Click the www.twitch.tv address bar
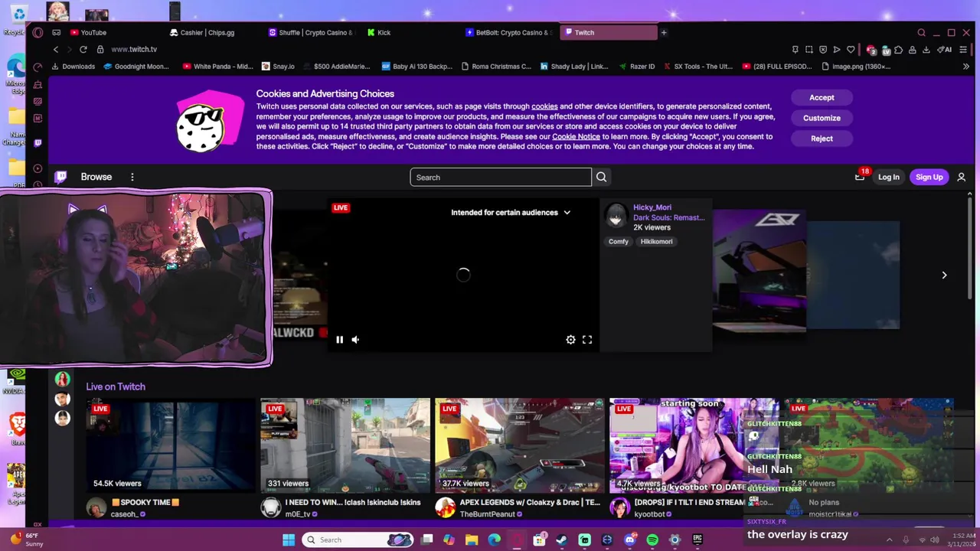The image size is (980, 551). [x=134, y=49]
